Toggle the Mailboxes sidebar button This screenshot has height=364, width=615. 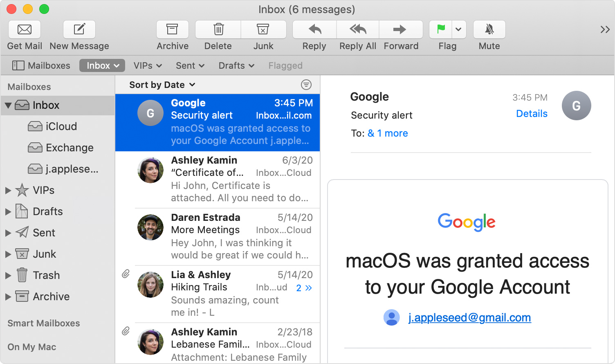click(41, 65)
